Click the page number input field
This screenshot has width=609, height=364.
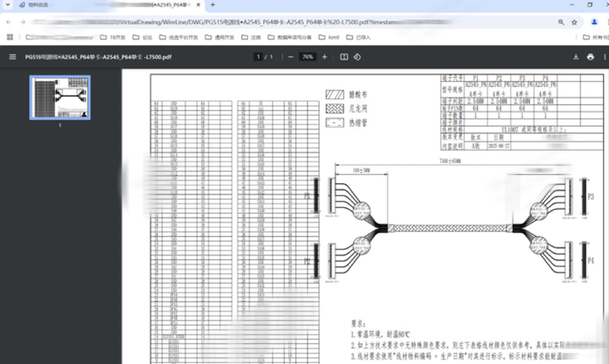[x=259, y=57]
